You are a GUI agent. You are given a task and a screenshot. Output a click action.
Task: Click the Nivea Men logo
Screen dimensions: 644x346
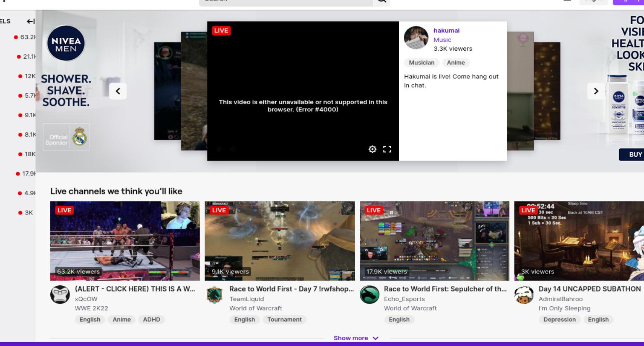(x=66, y=44)
